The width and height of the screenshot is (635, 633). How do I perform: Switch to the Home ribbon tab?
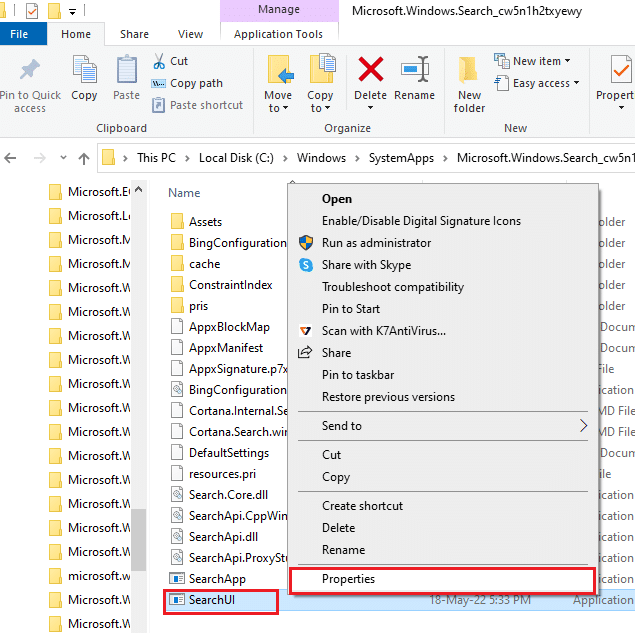tap(76, 34)
